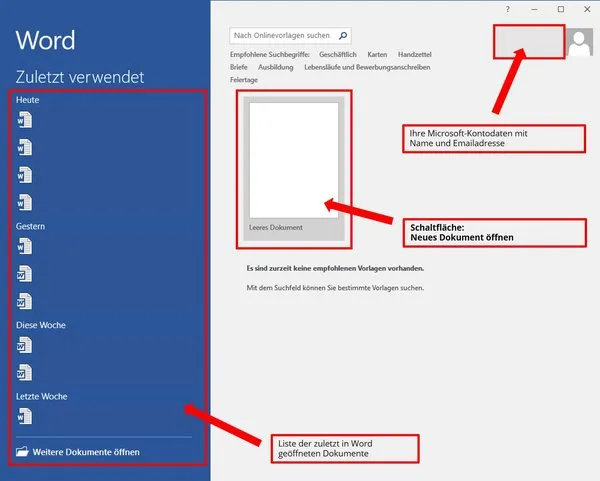Open the second document under Heute

click(x=25, y=148)
